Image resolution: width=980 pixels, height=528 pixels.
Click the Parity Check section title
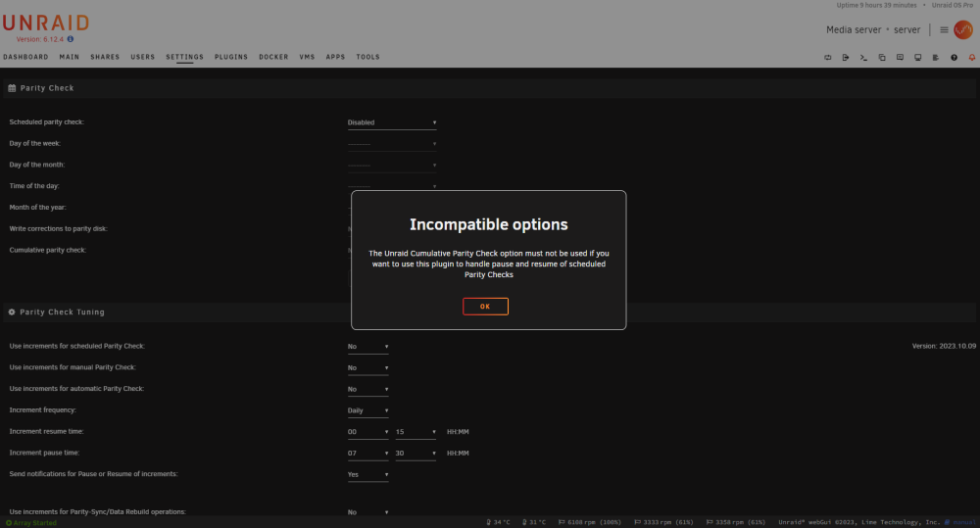pos(47,88)
